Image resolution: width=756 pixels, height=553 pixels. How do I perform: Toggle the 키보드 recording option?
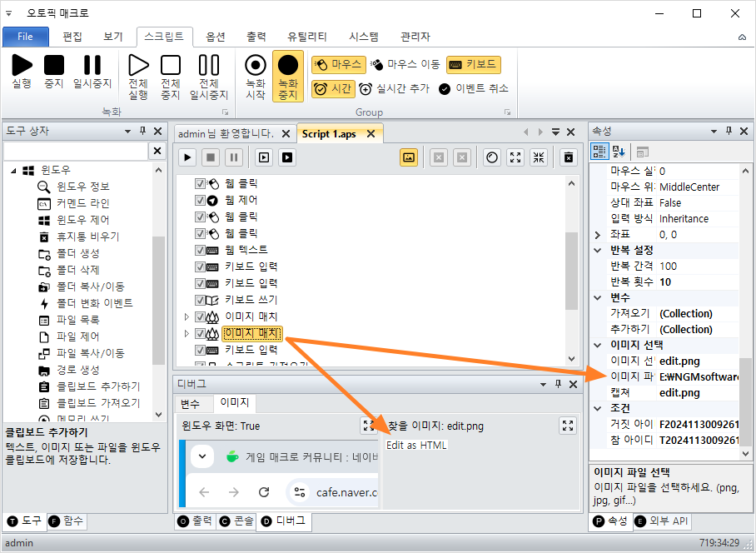point(474,64)
